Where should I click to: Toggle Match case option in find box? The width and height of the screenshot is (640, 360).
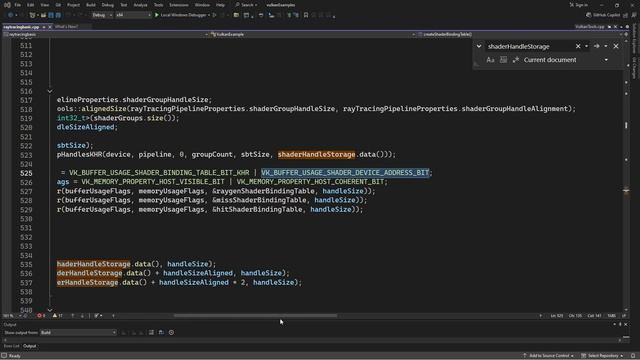tap(490, 60)
